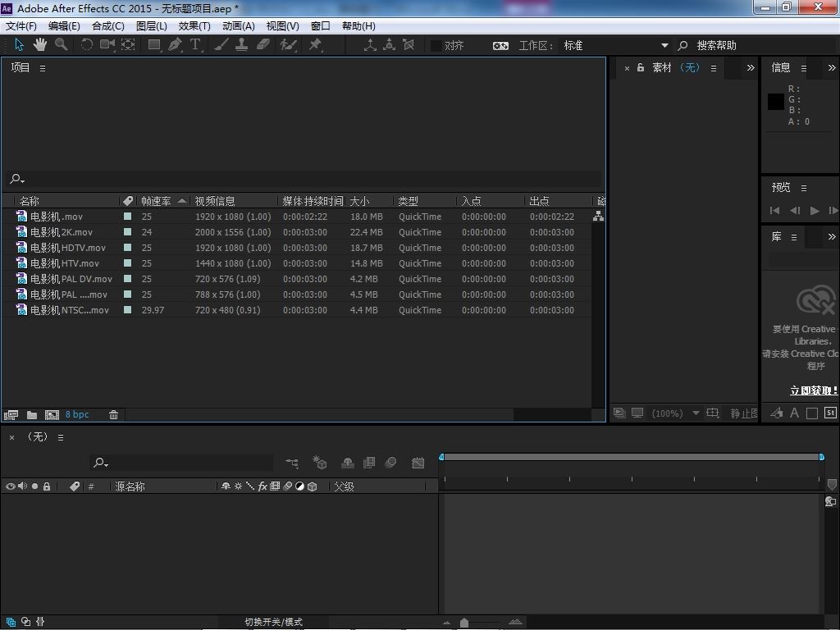Viewport: 840px width, 630px height.
Task: Enable the 对齐 snapping checkbox
Action: click(436, 46)
